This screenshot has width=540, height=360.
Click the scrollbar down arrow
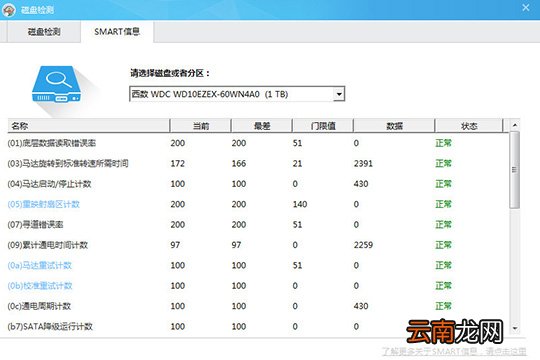tap(515, 328)
